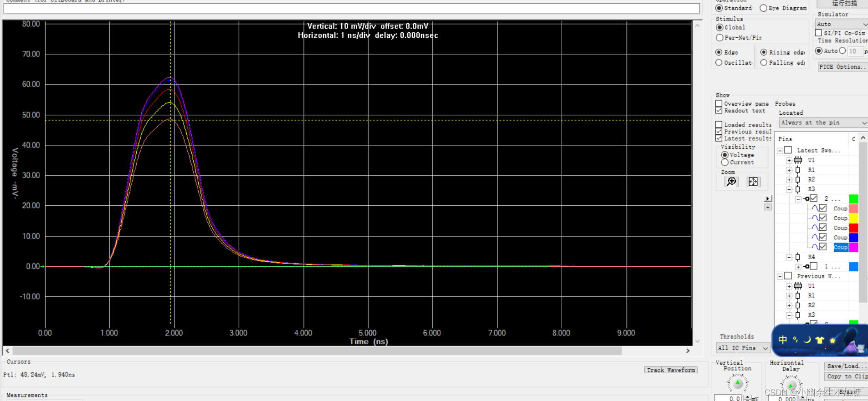Image resolution: width=868 pixels, height=401 pixels.
Task: Click the U1 chip icon under Latest Sweep
Action: click(798, 160)
